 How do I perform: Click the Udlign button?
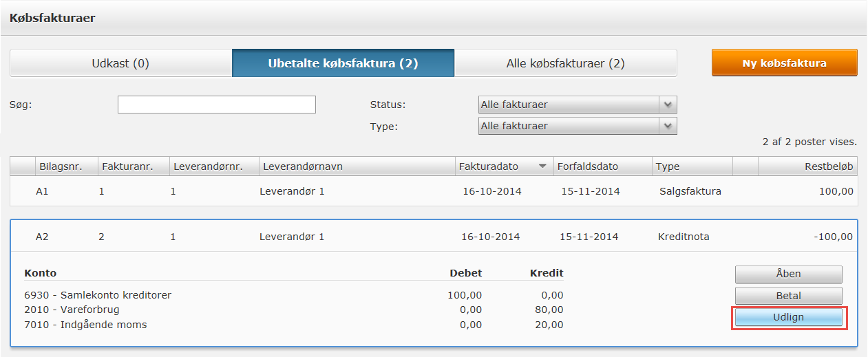(x=788, y=317)
